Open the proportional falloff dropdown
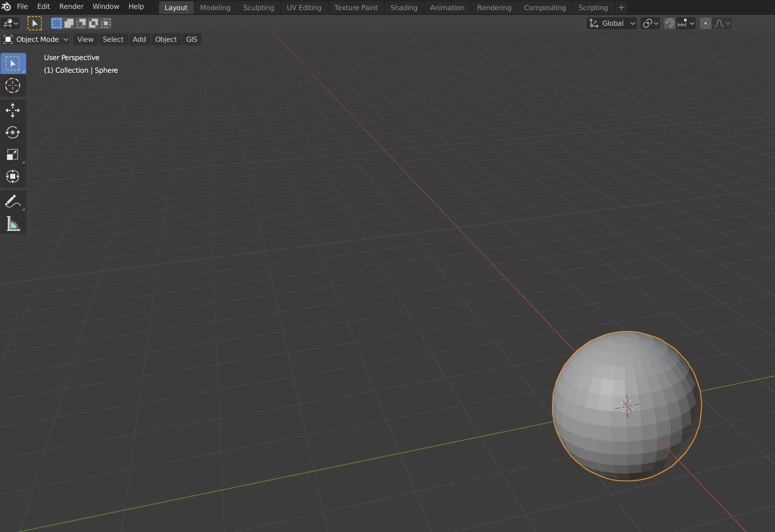Screen dimensions: 775x532 [x=722, y=23]
